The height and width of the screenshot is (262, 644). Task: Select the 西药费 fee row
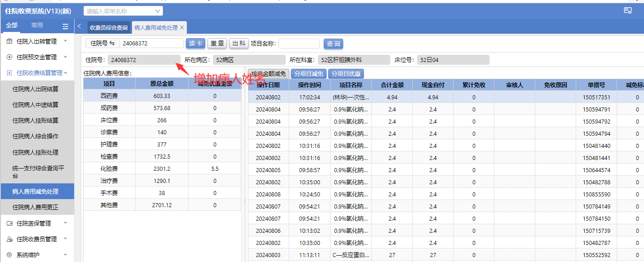[162, 96]
